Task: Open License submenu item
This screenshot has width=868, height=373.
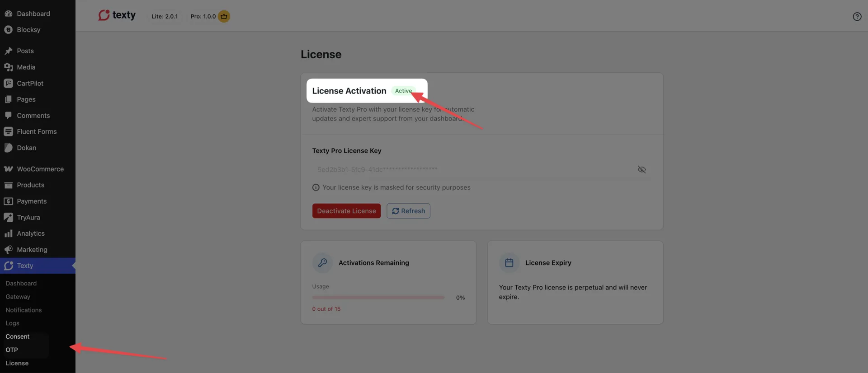Action: [x=17, y=364]
